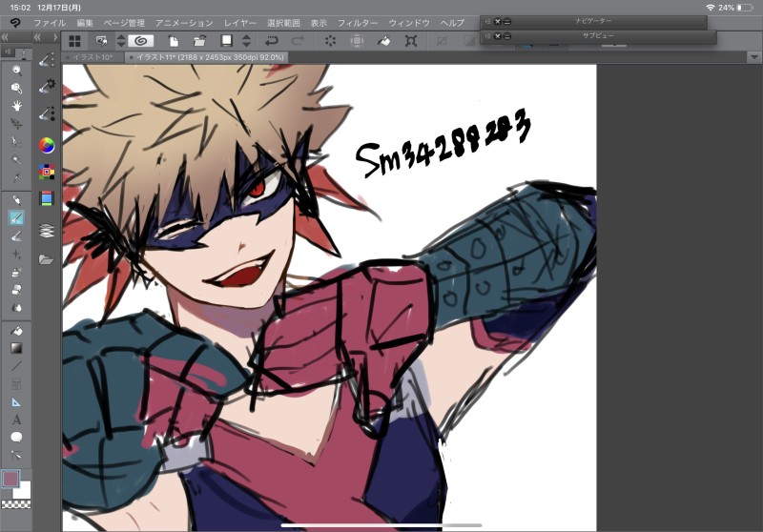Open the ヘルプ menu
The width and height of the screenshot is (763, 532).
[452, 23]
